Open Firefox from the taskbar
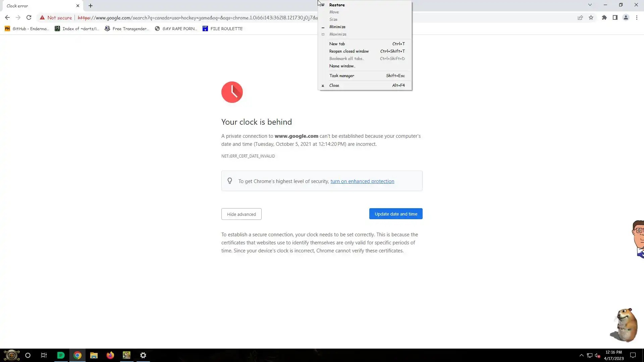 110,355
